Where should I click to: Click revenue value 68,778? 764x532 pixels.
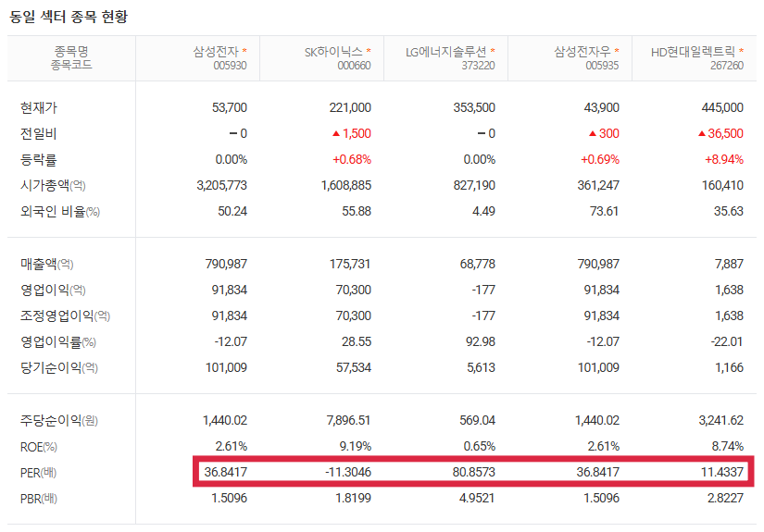click(478, 264)
